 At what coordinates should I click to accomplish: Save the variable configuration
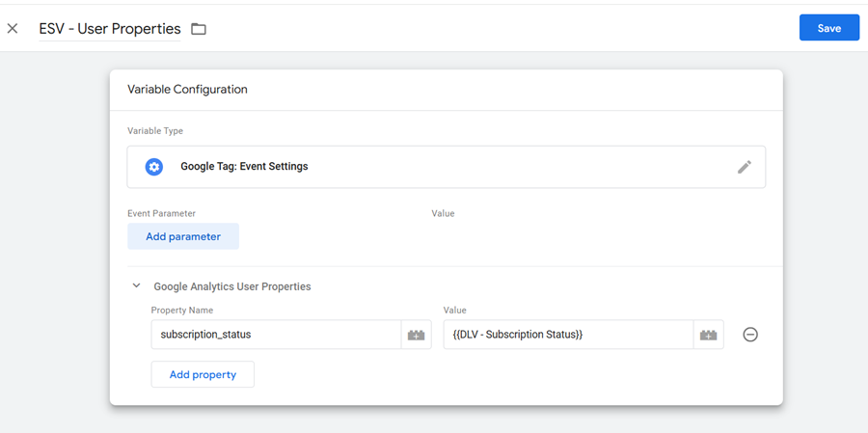pos(828,28)
